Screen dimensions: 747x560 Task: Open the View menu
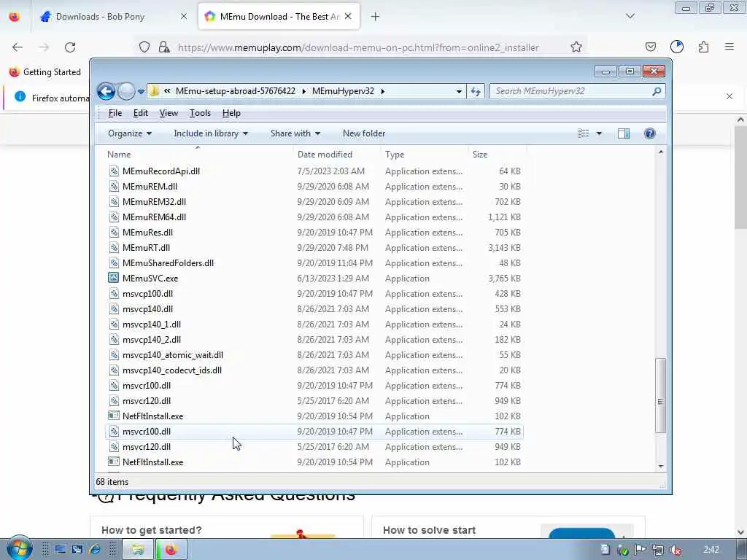click(169, 113)
